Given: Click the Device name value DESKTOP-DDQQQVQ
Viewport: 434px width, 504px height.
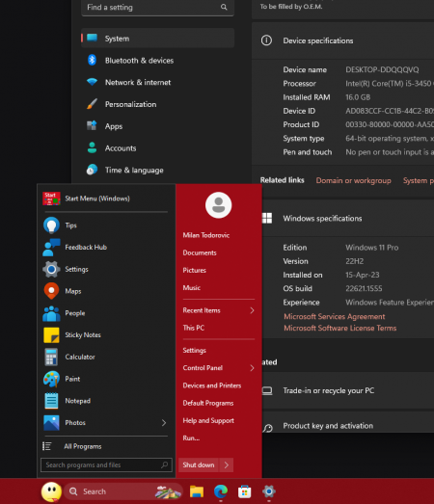Looking at the screenshot, I should tap(382, 69).
